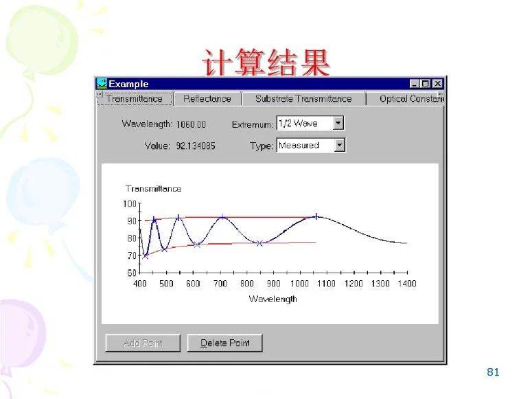Viewport: 532px width, 399px height.
Task: Expand the Extremum dropdown arrow
Action: [338, 124]
